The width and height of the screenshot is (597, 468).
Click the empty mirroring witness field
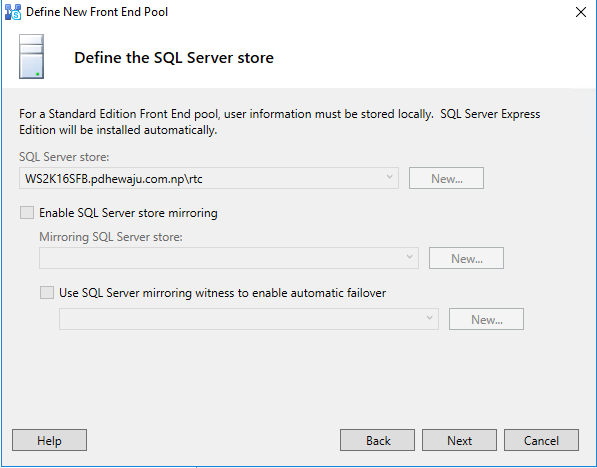[x=249, y=319]
